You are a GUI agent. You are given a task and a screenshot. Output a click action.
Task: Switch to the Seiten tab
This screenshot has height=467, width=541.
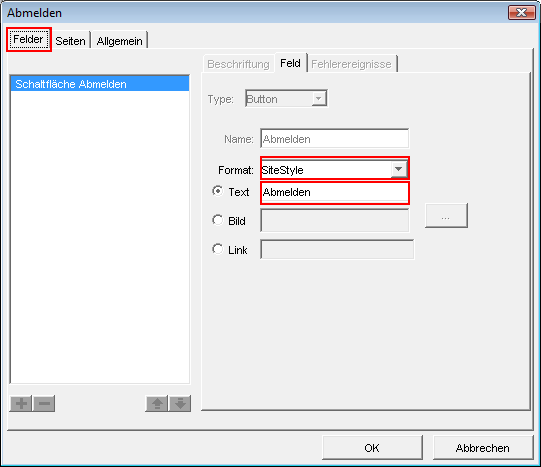click(70, 41)
